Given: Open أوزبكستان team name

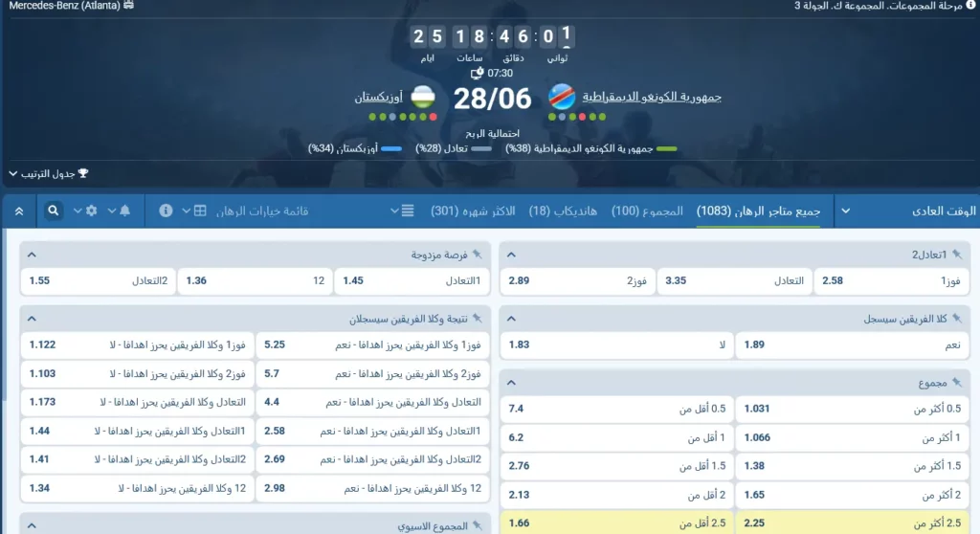Looking at the screenshot, I should pyautogui.click(x=379, y=98).
